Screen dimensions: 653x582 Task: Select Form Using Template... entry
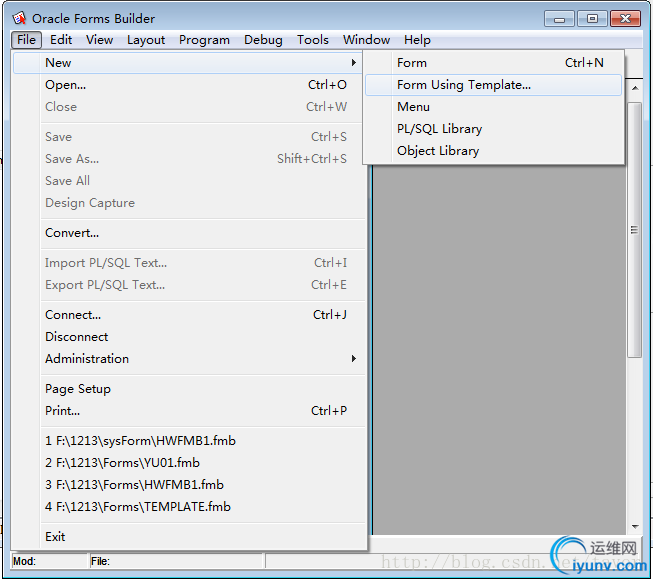click(493, 85)
